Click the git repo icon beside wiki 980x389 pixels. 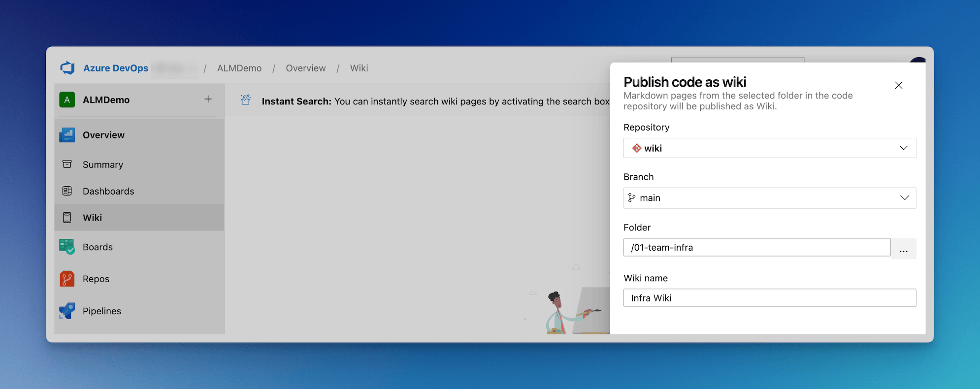tap(637, 148)
